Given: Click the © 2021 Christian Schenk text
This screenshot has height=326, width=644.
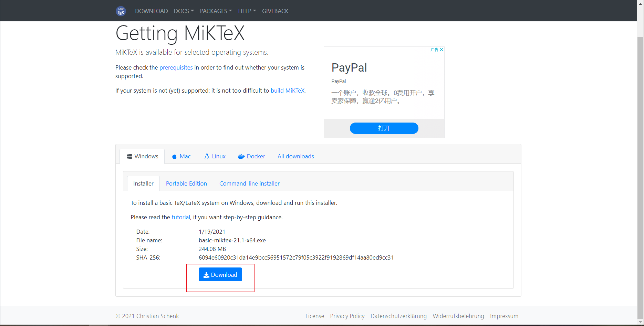Looking at the screenshot, I should coord(147,316).
